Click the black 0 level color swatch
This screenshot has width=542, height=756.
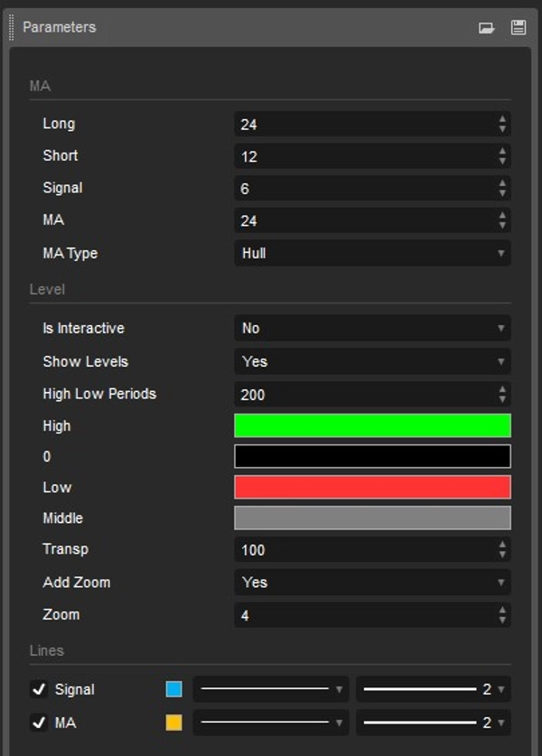372,455
